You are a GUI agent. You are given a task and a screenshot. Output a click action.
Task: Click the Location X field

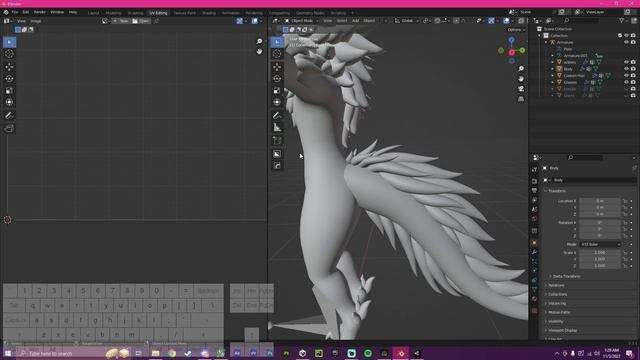click(x=600, y=201)
